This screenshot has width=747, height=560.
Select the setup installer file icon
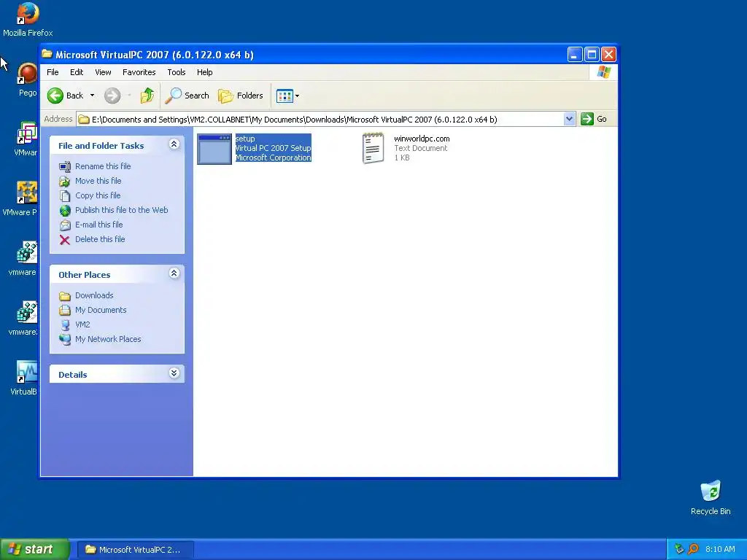click(x=214, y=149)
